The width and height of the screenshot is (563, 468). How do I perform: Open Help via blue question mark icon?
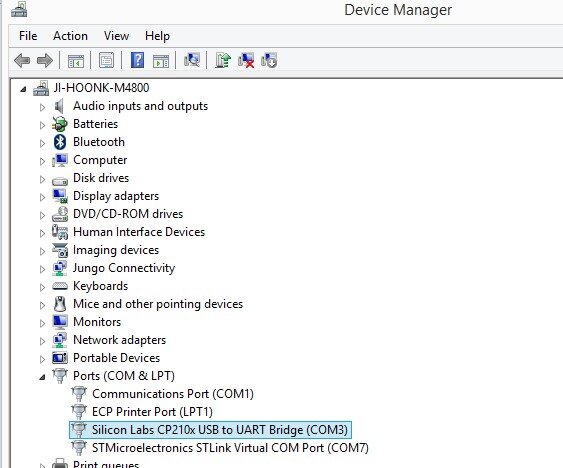[137, 60]
